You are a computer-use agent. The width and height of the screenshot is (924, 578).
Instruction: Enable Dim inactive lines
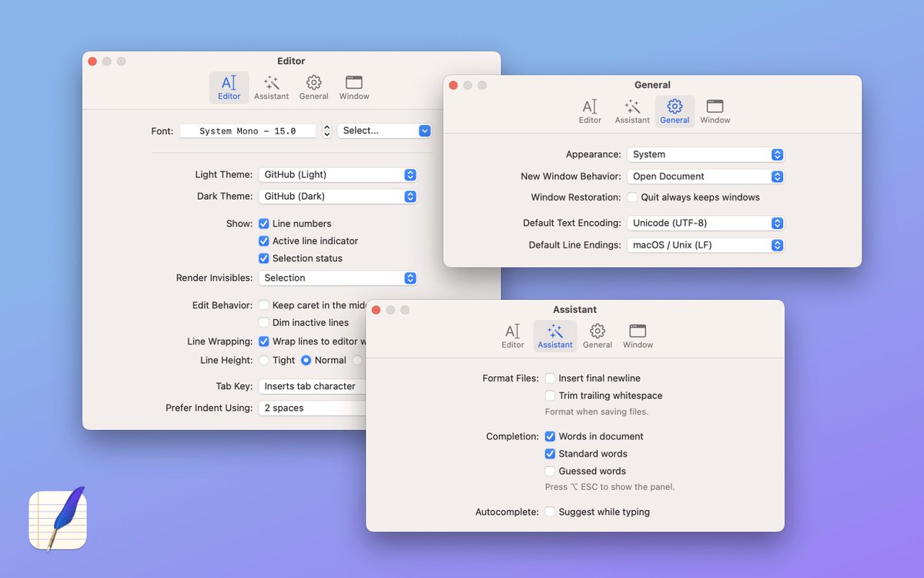[x=263, y=323]
